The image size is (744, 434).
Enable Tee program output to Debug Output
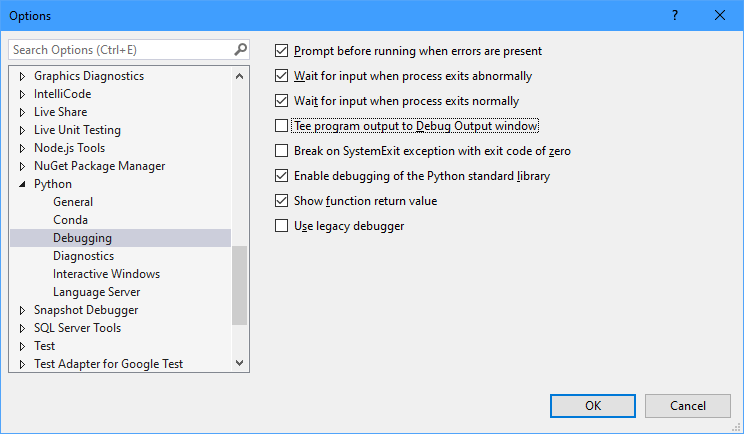tap(281, 126)
